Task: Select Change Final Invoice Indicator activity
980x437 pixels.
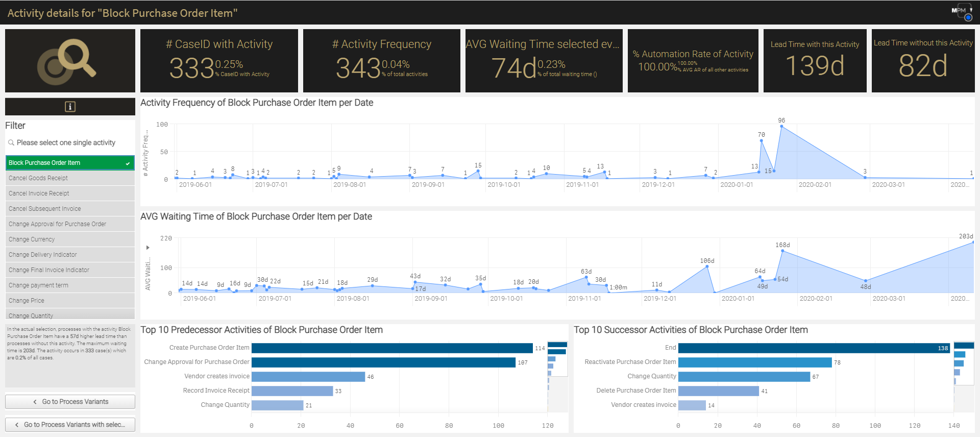Action: click(70, 270)
